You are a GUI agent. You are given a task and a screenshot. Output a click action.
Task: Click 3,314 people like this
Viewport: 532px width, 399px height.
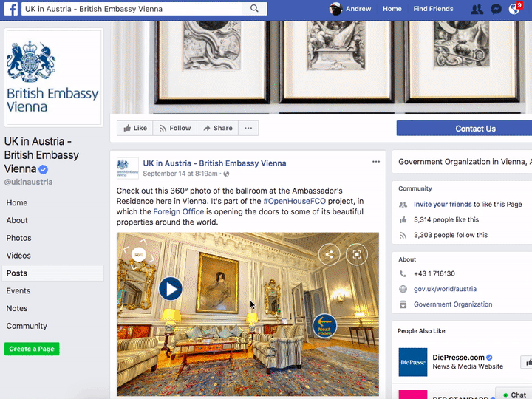(446, 220)
